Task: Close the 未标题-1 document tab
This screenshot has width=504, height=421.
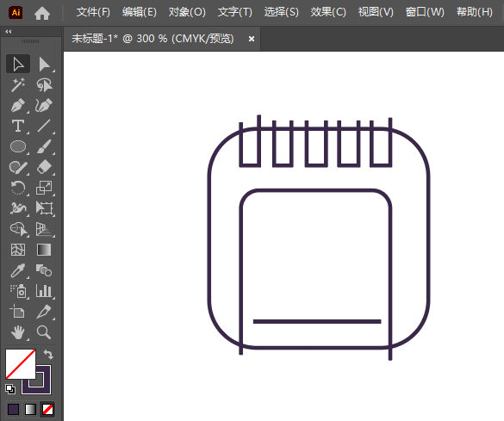Action: click(252, 39)
